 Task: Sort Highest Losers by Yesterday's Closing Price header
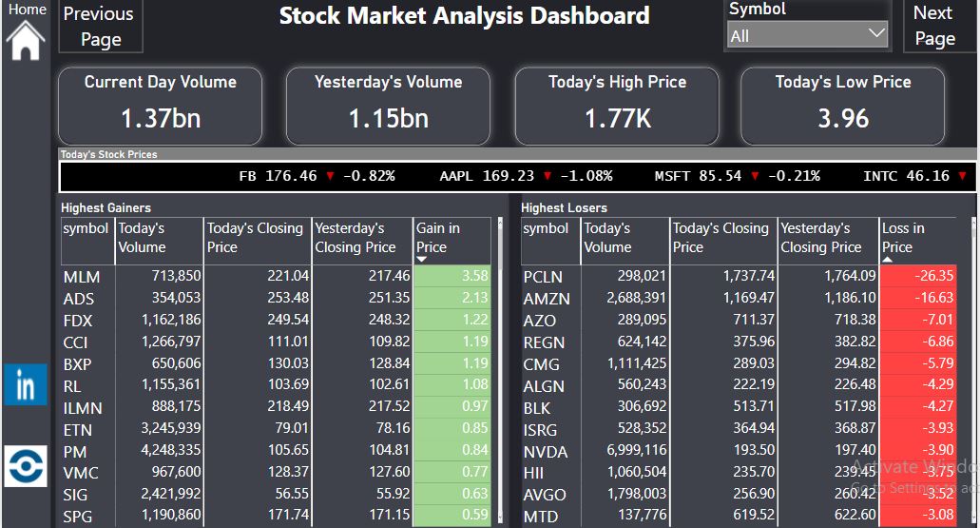[x=829, y=241]
